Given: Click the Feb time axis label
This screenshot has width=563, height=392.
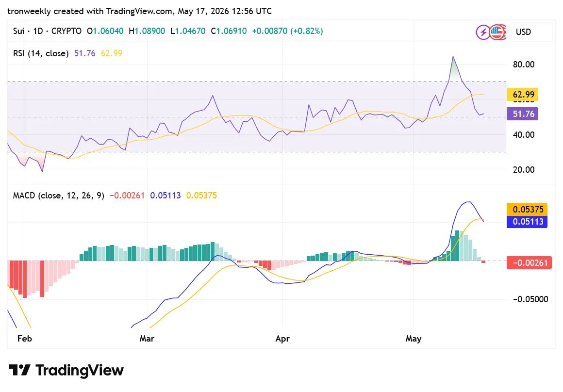Looking at the screenshot, I should click(x=25, y=339).
